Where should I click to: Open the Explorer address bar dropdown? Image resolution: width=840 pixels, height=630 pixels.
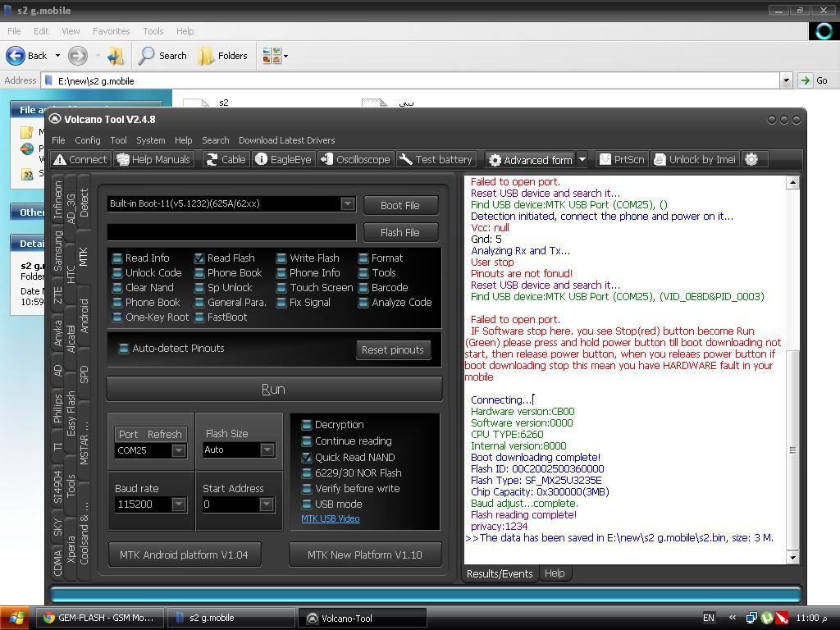(x=786, y=81)
